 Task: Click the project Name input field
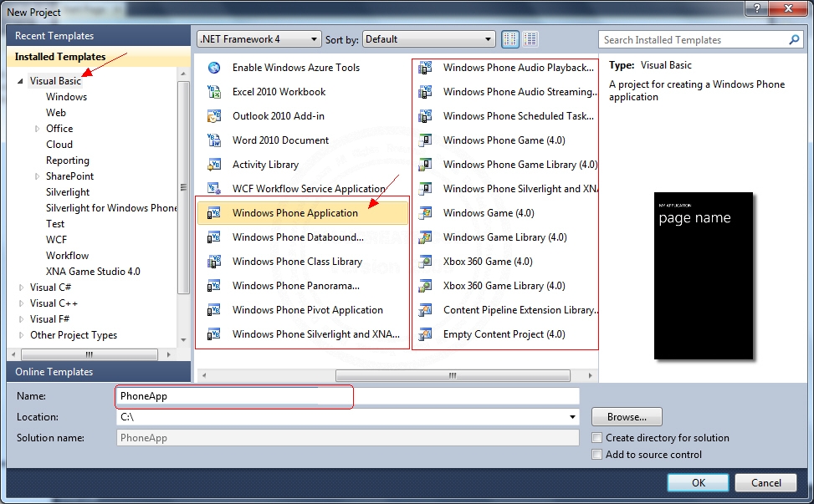click(x=347, y=396)
